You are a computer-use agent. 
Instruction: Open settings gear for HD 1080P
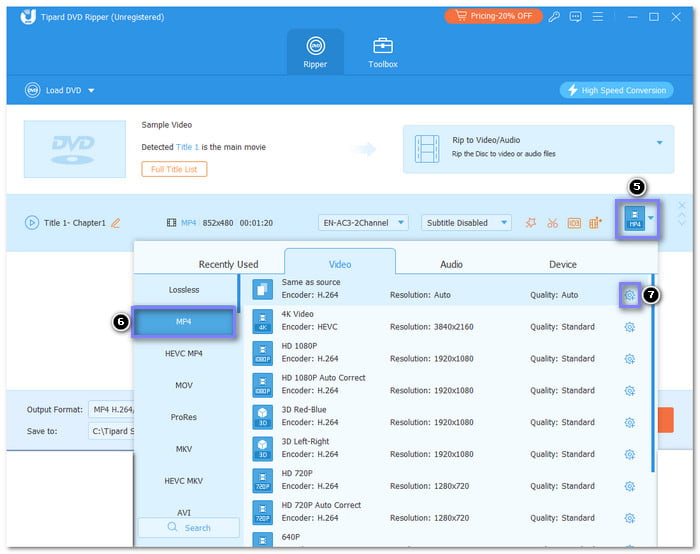(629, 358)
